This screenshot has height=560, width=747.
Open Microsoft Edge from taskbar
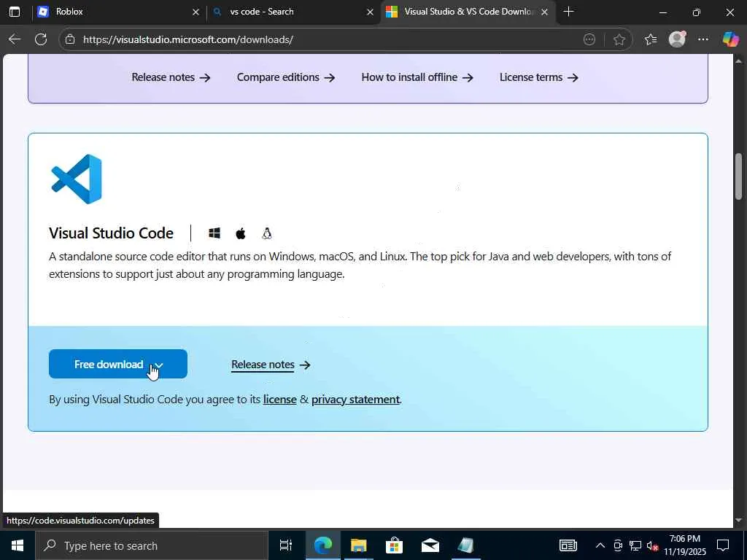pyautogui.click(x=322, y=545)
